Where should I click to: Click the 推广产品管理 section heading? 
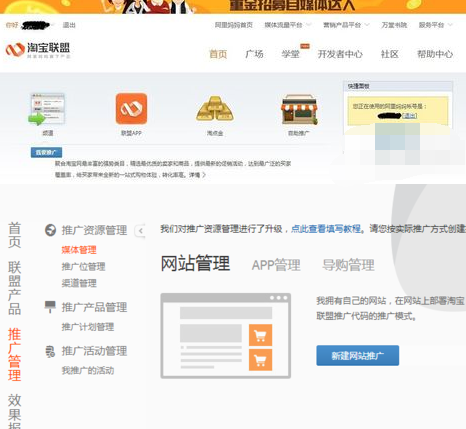coord(94,307)
